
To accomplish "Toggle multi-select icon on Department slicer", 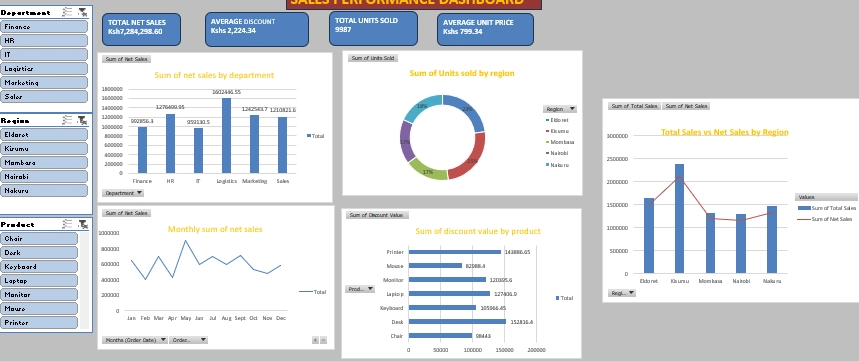I will (x=67, y=12).
